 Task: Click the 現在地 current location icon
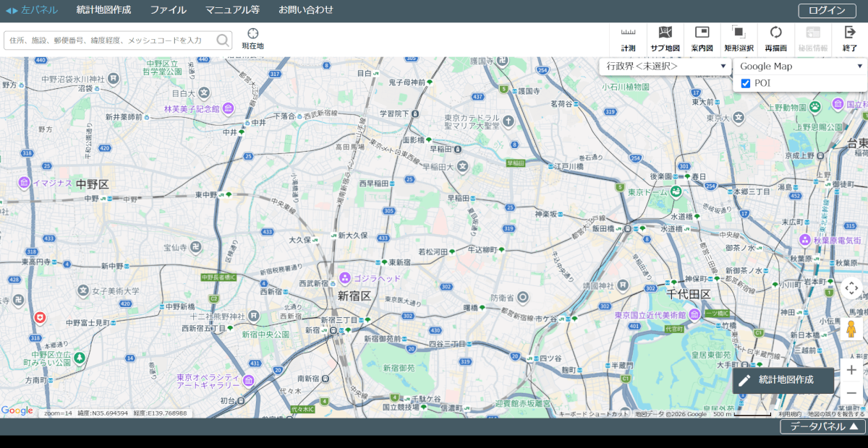coord(252,39)
